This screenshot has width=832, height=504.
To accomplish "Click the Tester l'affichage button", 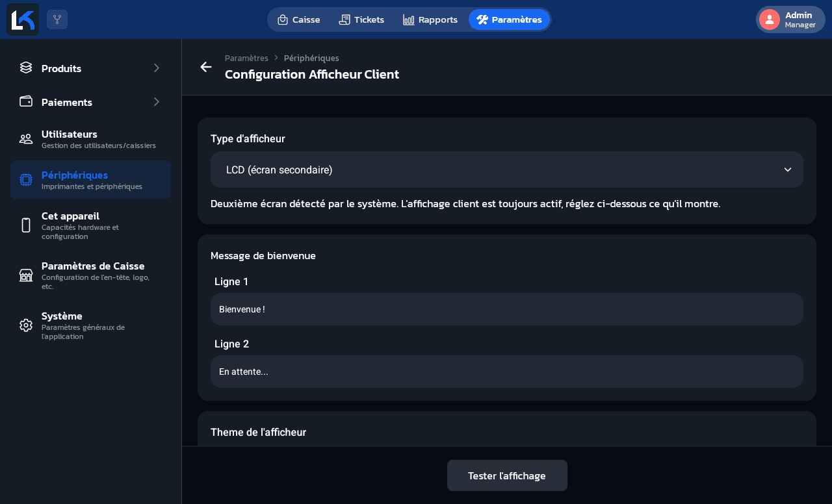I will [507, 475].
